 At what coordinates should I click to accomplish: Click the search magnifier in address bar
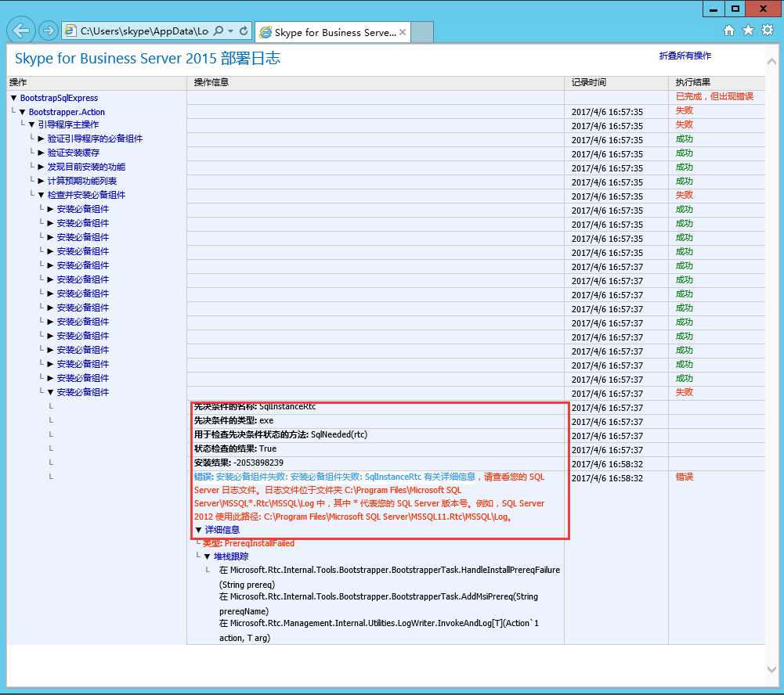pyautogui.click(x=219, y=31)
